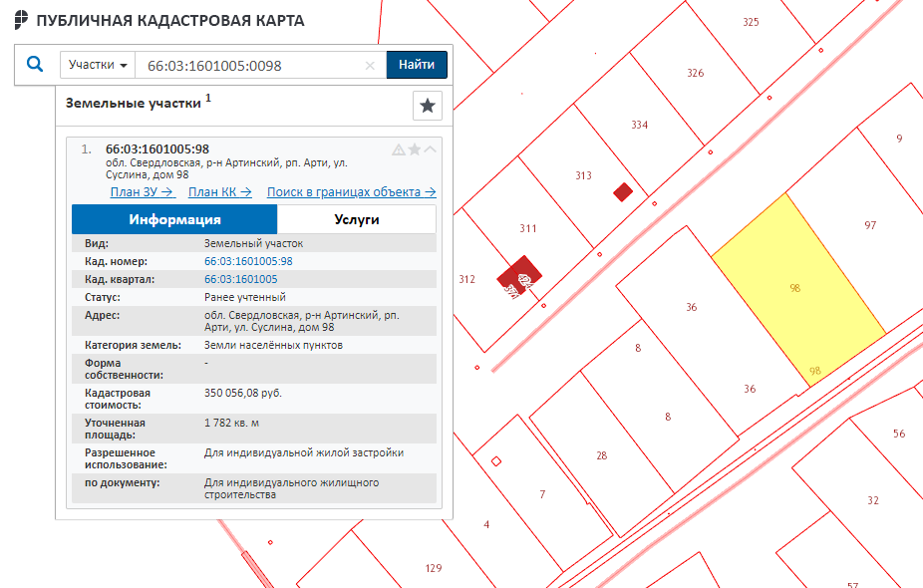
Task: Click the warning triangle icon on the result
Action: (x=399, y=149)
